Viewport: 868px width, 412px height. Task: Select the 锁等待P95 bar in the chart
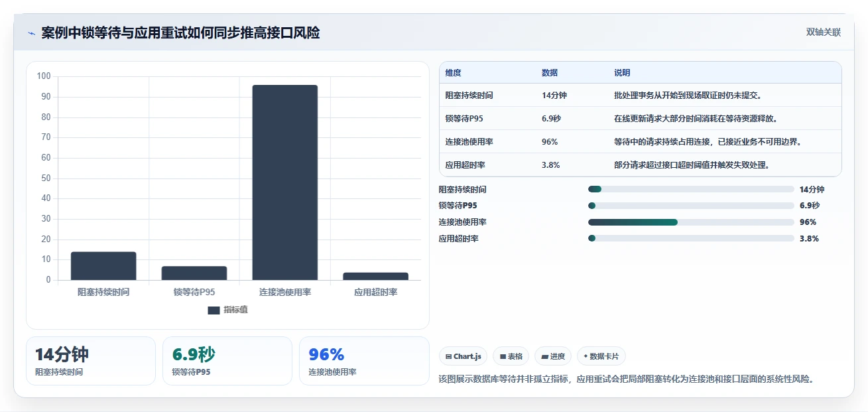click(194, 273)
